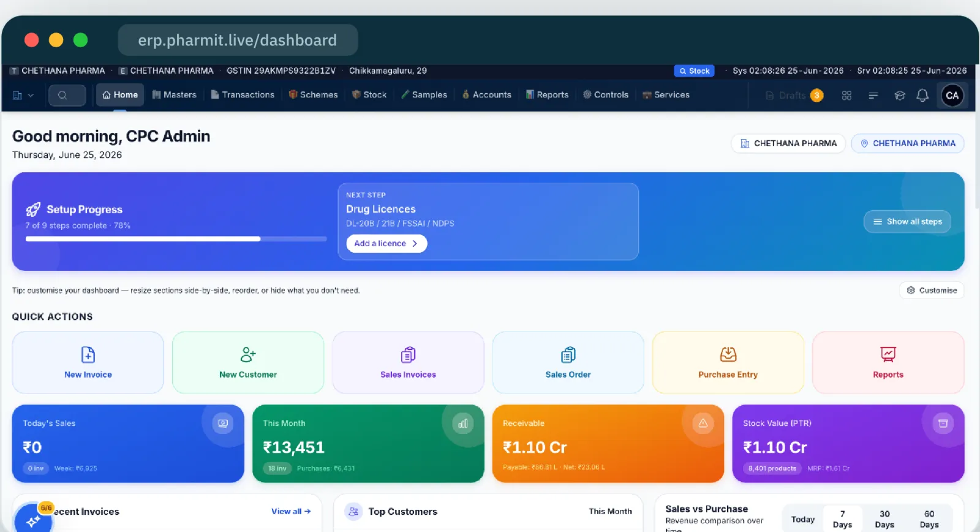Image resolution: width=980 pixels, height=532 pixels.
Task: Open the Schemes menu
Action: 314,95
